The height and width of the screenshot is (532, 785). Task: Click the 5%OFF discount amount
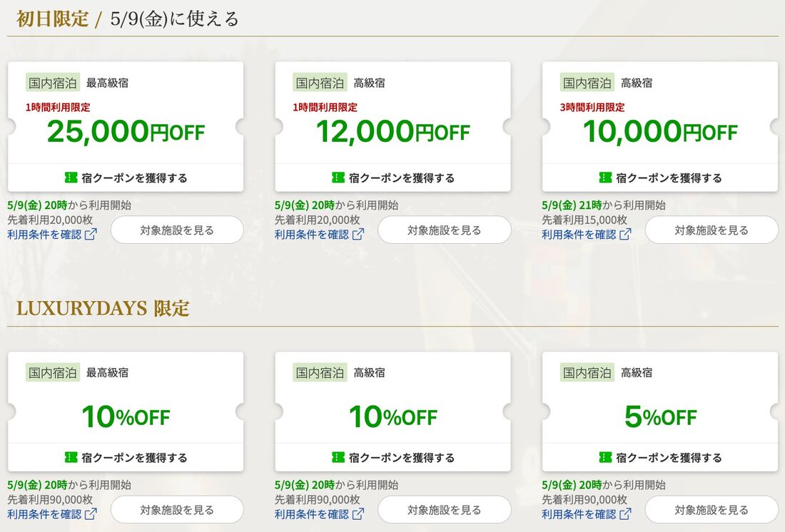coord(660,416)
